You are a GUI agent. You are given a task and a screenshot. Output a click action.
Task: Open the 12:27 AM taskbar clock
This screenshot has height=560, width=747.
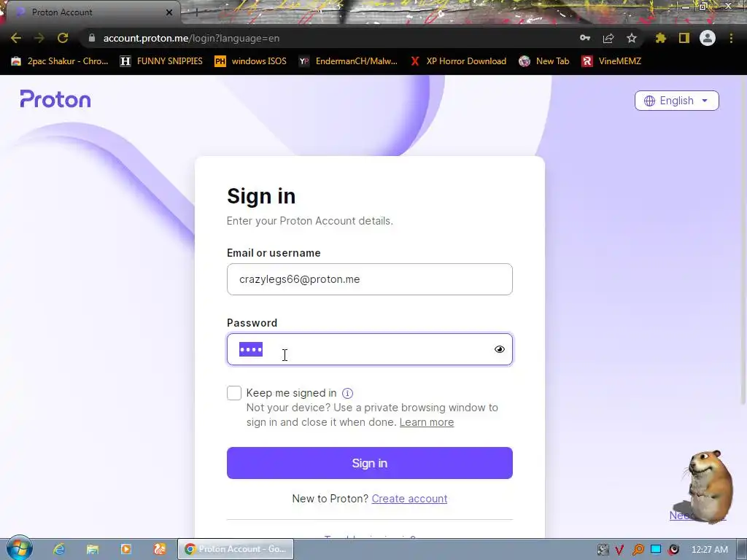point(709,550)
